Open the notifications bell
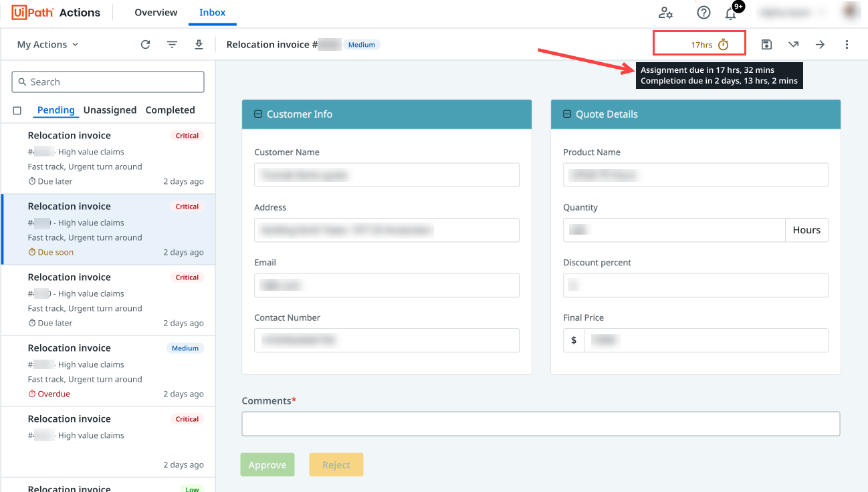Screen dimensions: 868x492 pyautogui.click(x=731, y=13)
